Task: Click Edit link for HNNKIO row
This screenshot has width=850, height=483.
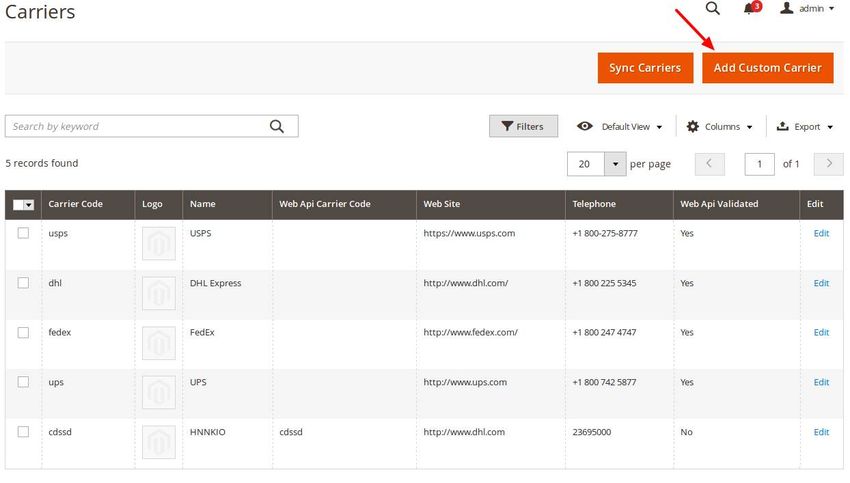Action: [821, 432]
